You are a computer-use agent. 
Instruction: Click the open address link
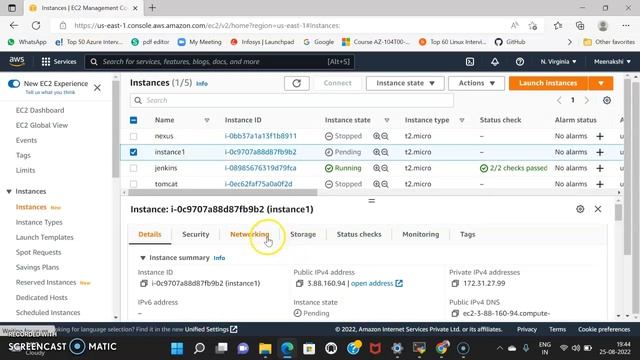(x=376, y=283)
